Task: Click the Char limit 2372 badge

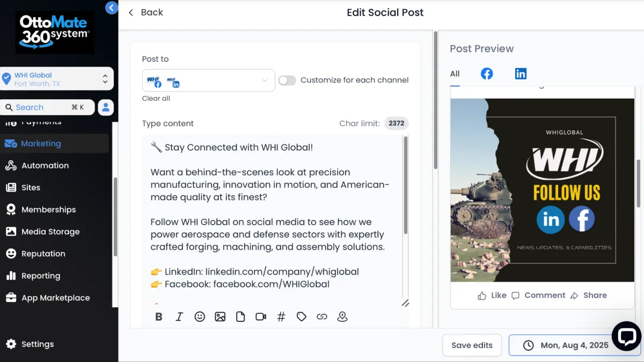Action: (396, 123)
